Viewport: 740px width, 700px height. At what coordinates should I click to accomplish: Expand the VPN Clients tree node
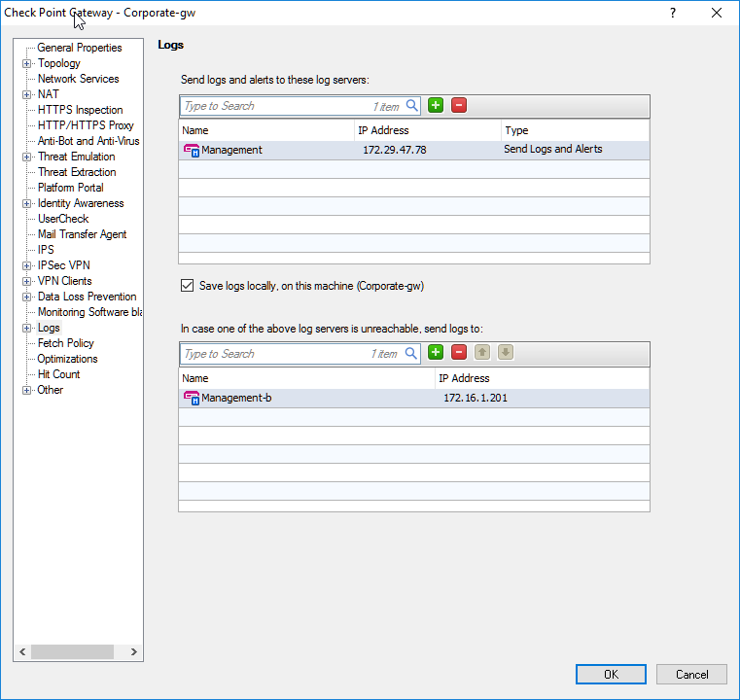[x=27, y=282]
